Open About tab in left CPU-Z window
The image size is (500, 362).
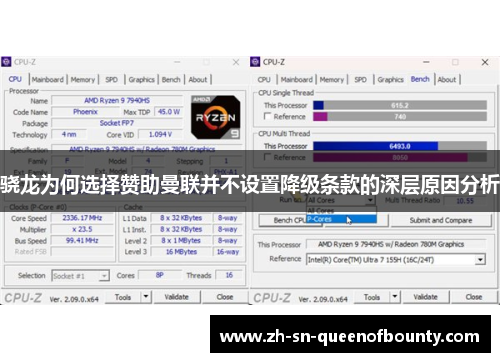point(198,80)
